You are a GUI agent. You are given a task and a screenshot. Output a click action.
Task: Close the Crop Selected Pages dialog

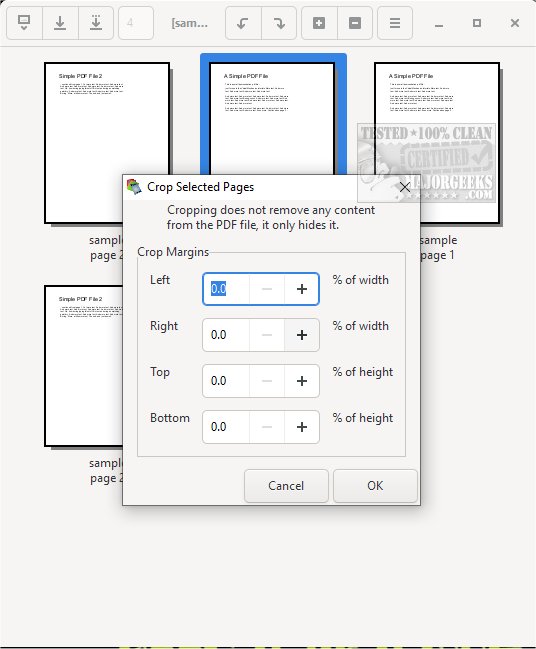(405, 187)
